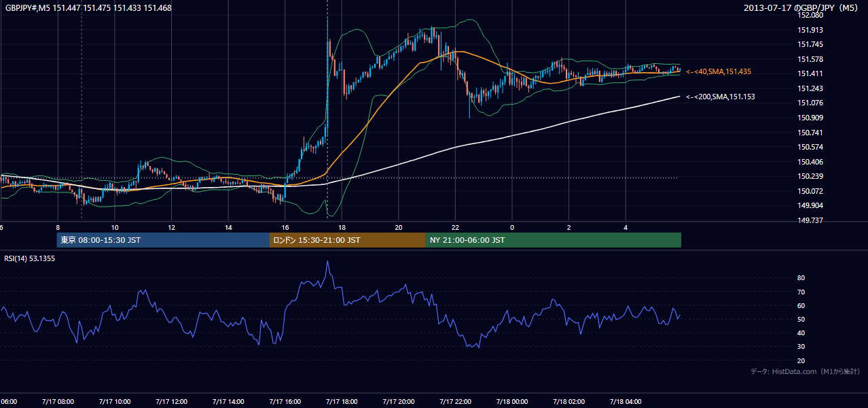Click the GBPJPY#,M5 price header text
The width and height of the screenshot is (868, 408).
coord(87,8)
